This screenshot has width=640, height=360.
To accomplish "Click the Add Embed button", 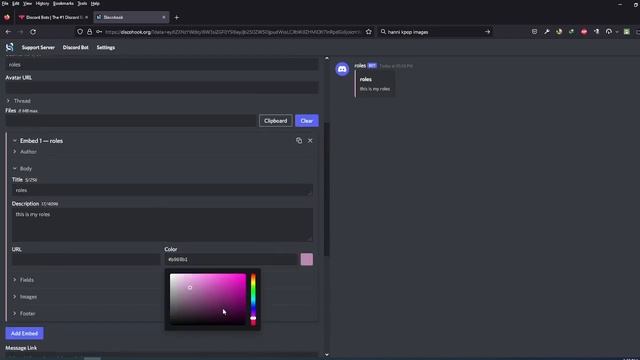I will click(24, 333).
